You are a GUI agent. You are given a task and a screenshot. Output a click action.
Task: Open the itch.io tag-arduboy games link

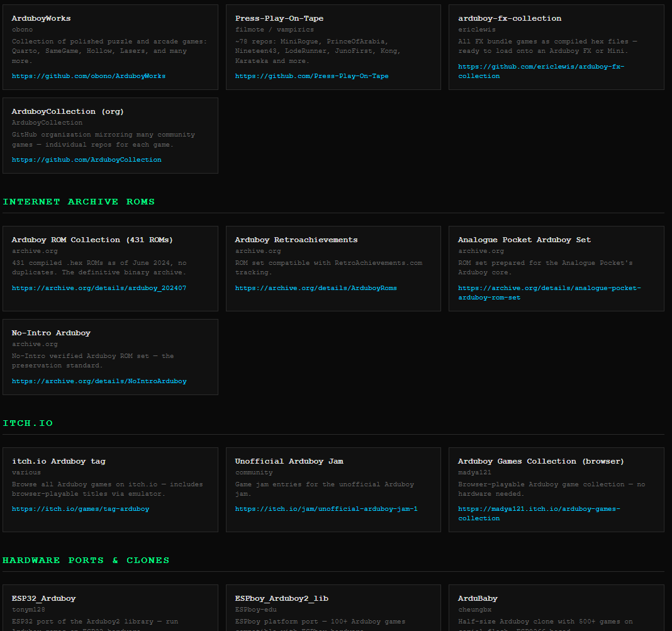81,509
